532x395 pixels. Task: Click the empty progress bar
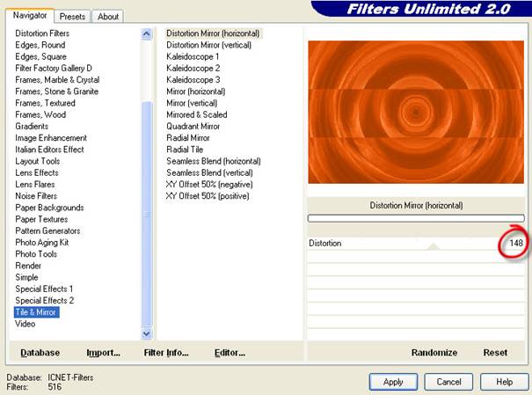416,218
